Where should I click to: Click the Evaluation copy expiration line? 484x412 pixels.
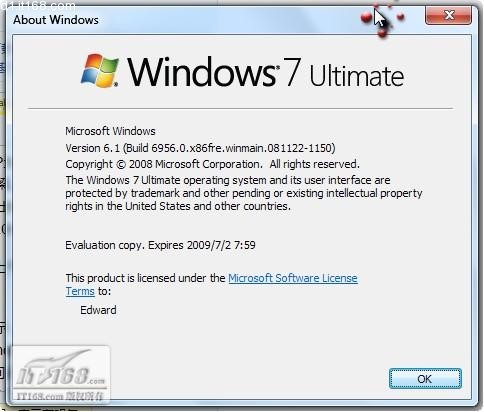[x=160, y=245]
